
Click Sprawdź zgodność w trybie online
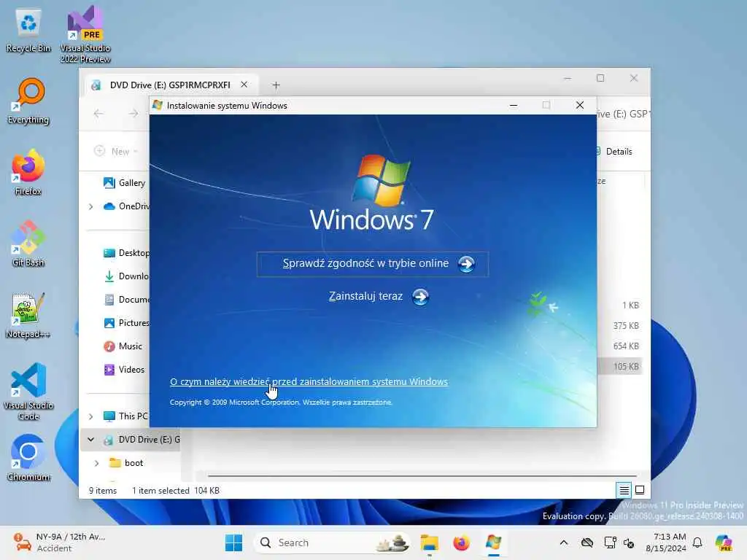point(373,264)
